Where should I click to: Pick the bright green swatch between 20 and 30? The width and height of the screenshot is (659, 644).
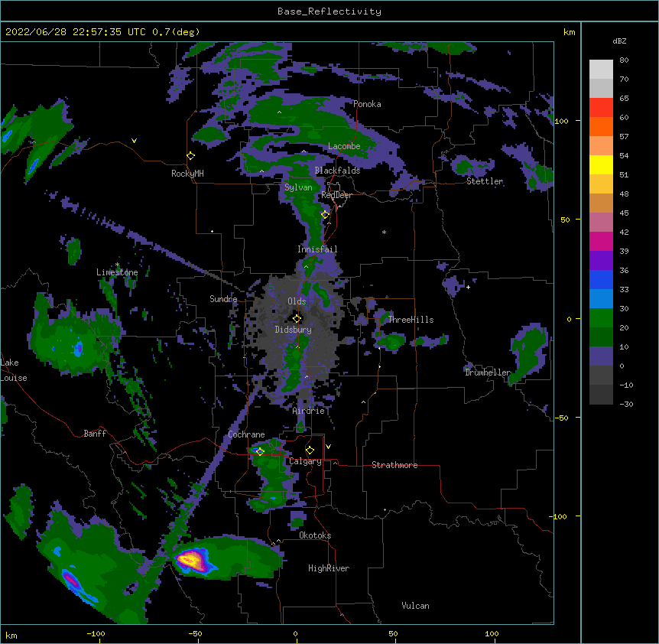(x=601, y=318)
